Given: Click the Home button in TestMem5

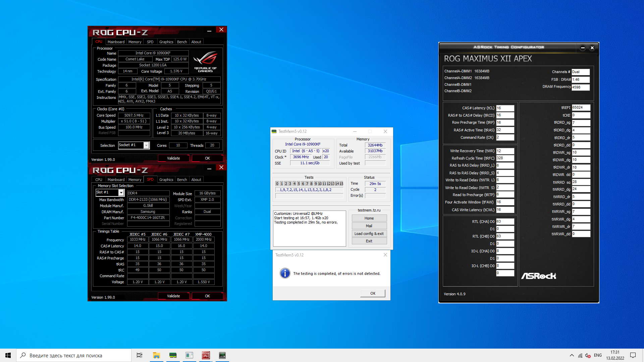Looking at the screenshot, I should click(x=369, y=218).
